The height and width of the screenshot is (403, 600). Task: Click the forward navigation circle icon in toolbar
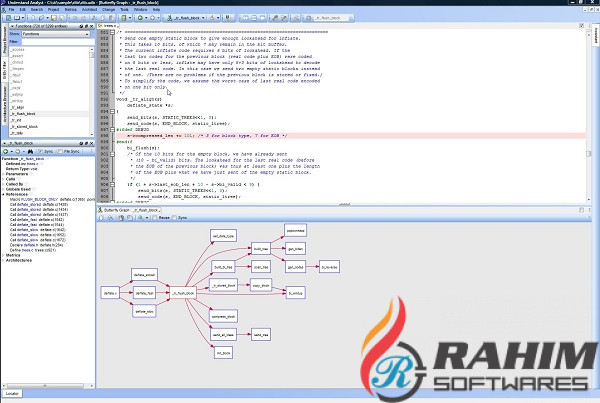tap(152, 18)
